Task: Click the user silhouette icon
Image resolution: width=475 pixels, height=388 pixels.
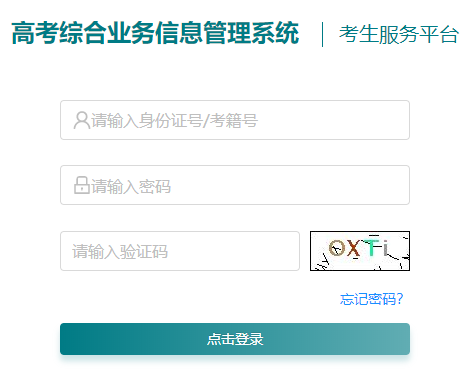Action: click(x=82, y=120)
